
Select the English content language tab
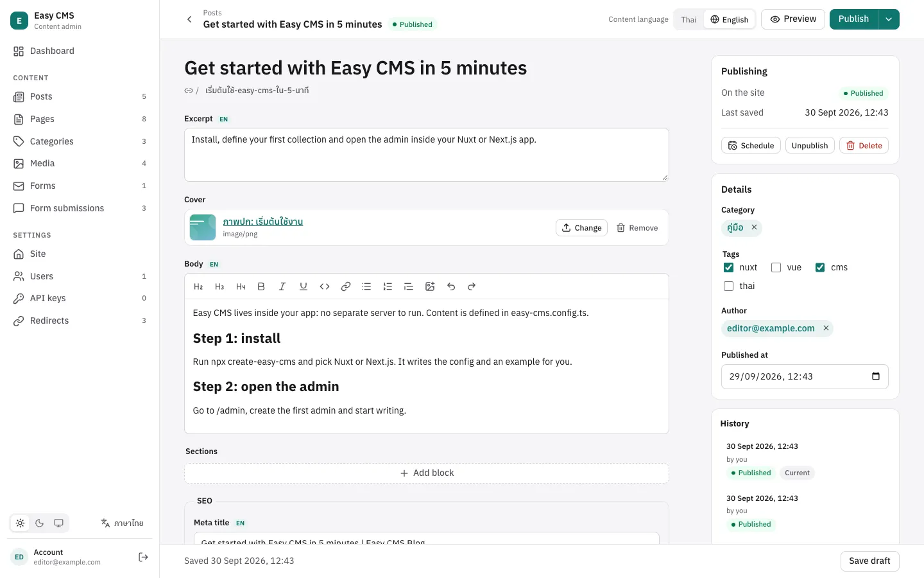pyautogui.click(x=729, y=19)
